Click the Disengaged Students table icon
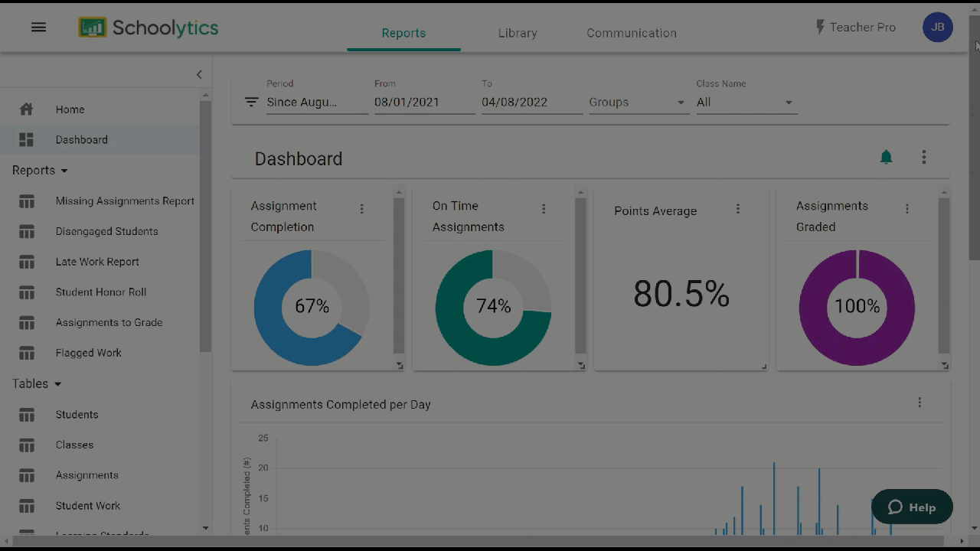Screen dimensions: 980x551 point(27,231)
